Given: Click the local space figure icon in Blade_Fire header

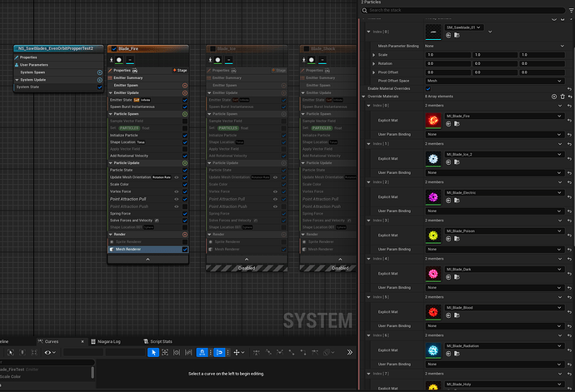Looking at the screenshot, I should click(x=112, y=60).
